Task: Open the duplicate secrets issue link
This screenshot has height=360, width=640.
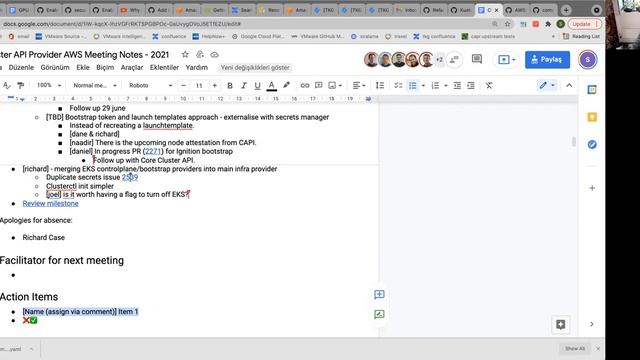Action: click(130, 178)
